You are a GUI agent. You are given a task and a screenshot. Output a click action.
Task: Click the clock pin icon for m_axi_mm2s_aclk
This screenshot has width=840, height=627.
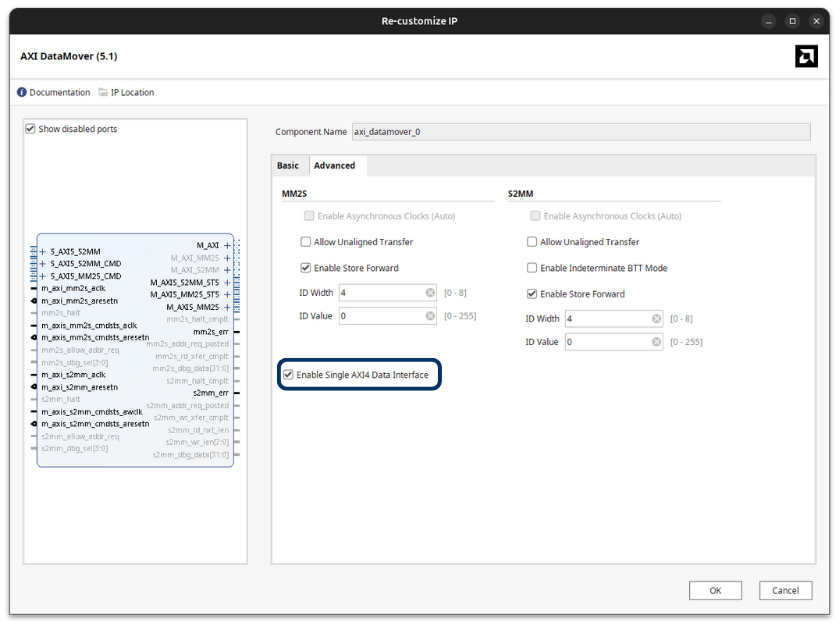(33, 288)
